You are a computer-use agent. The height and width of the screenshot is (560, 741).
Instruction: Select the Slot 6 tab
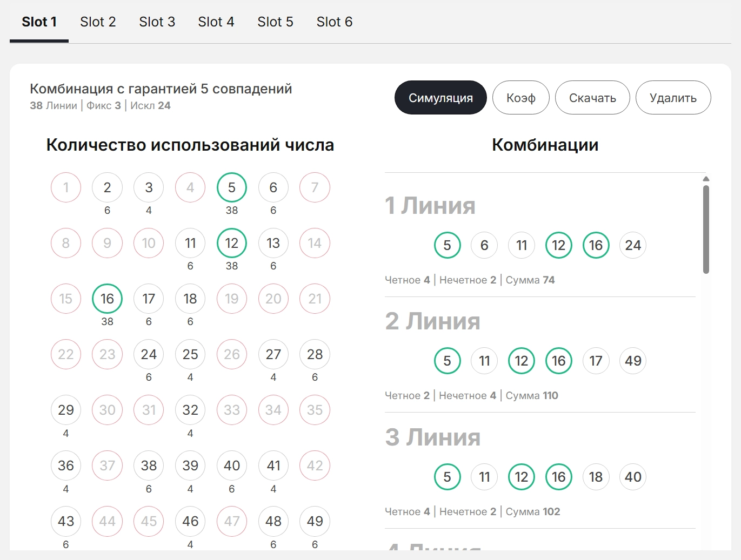(334, 22)
